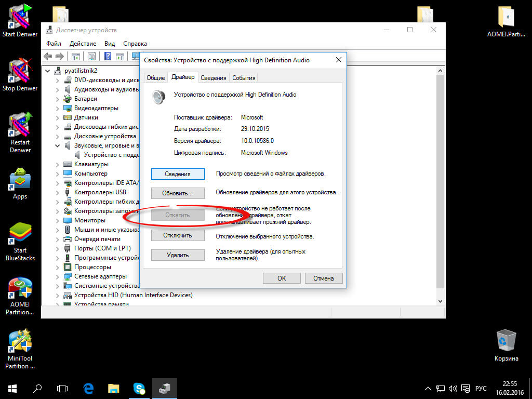Viewport: 532px width, 399px height.
Task: Collapse the Звуковые, игровые devices node
Action: [57, 145]
